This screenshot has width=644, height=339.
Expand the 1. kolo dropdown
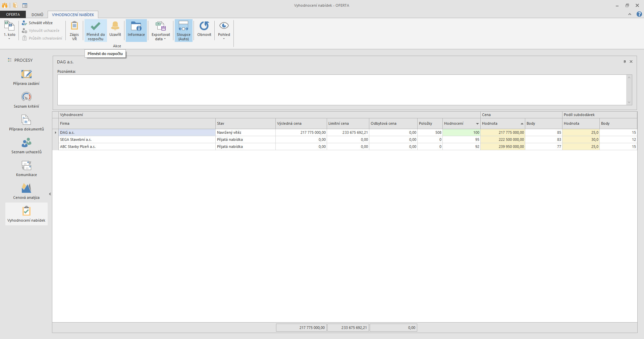9,30
